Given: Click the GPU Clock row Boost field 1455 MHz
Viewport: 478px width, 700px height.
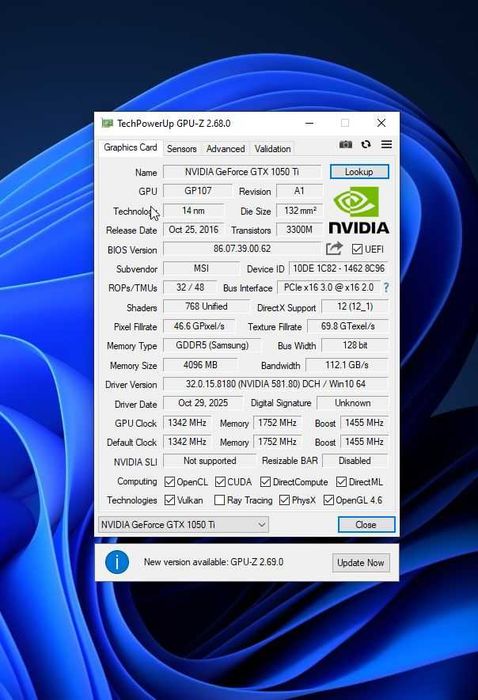Looking at the screenshot, I should [x=364, y=423].
